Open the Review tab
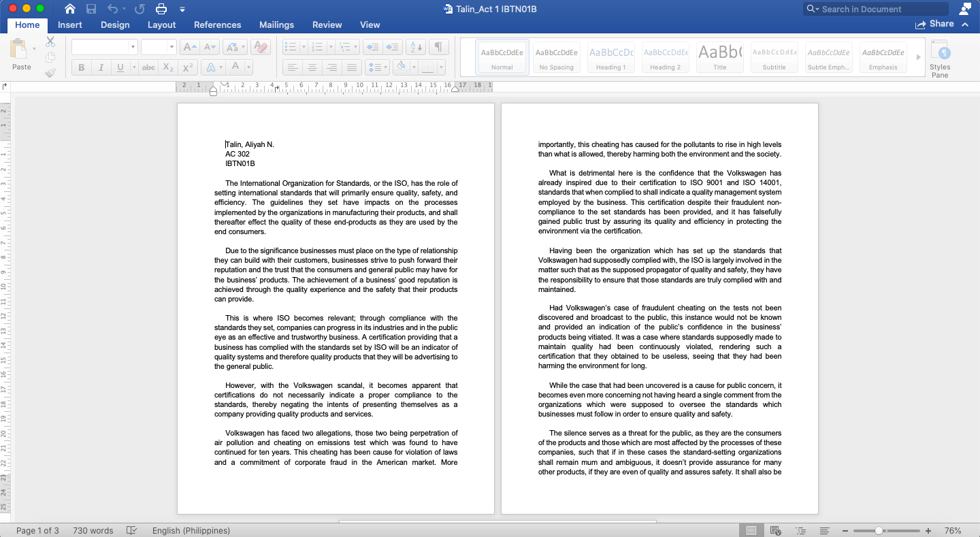The height and width of the screenshot is (537, 980). click(x=327, y=25)
